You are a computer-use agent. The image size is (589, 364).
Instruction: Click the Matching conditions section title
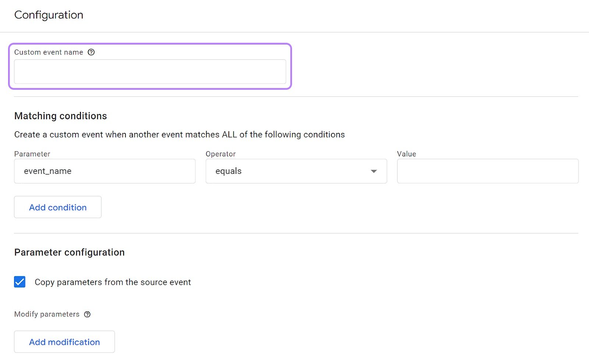click(60, 116)
